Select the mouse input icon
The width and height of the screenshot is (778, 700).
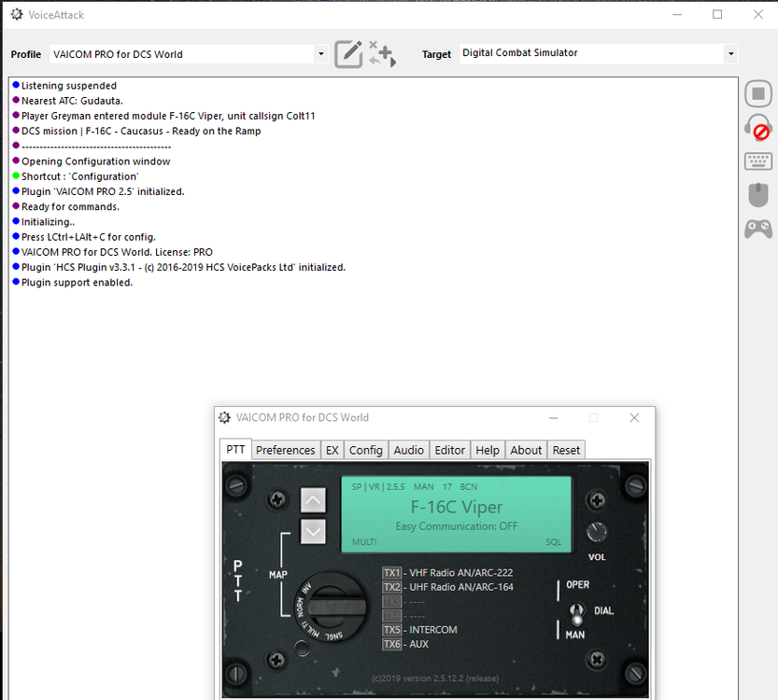click(757, 194)
